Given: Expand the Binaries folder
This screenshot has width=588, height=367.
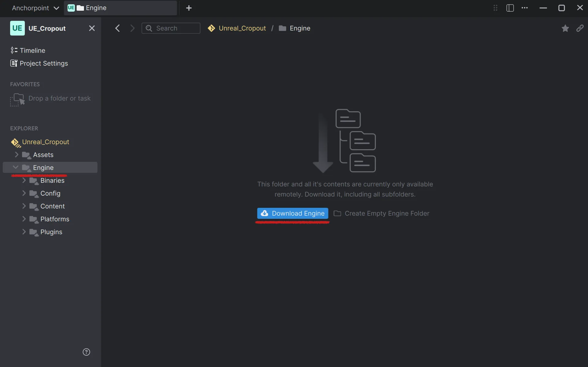Looking at the screenshot, I should click(x=25, y=181).
